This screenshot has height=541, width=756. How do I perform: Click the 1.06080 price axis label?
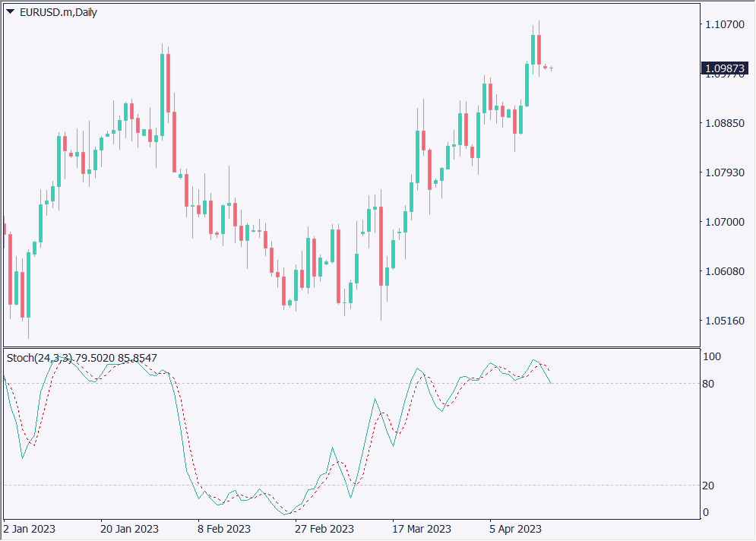724,271
